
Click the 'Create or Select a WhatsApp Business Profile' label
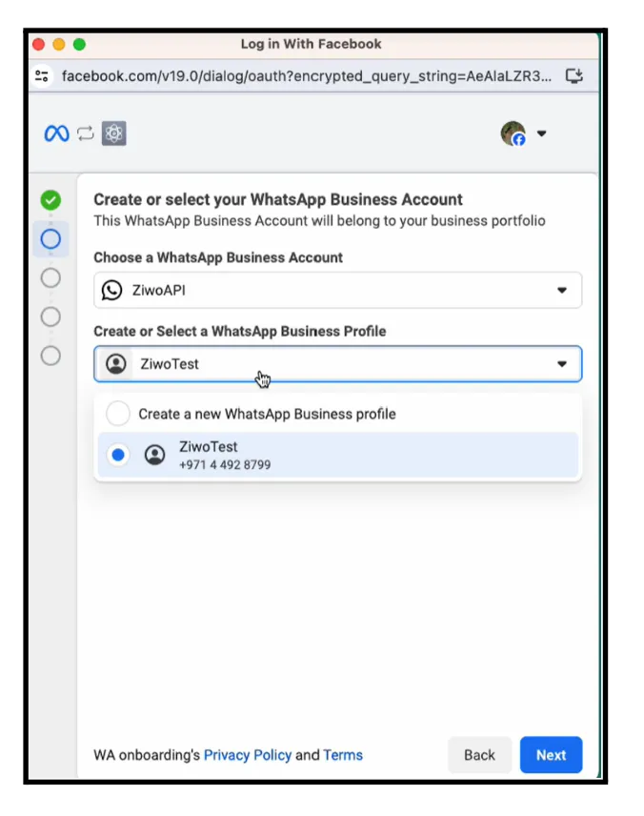pos(240,332)
